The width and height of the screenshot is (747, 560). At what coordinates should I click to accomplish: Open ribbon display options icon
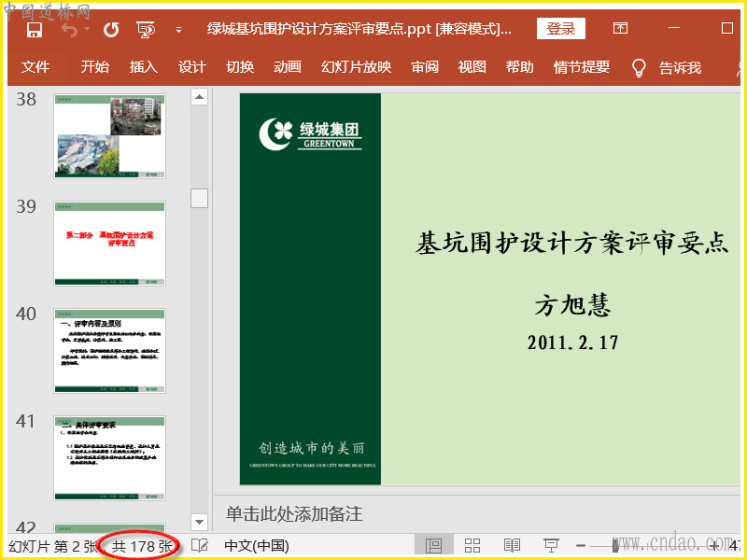(620, 29)
